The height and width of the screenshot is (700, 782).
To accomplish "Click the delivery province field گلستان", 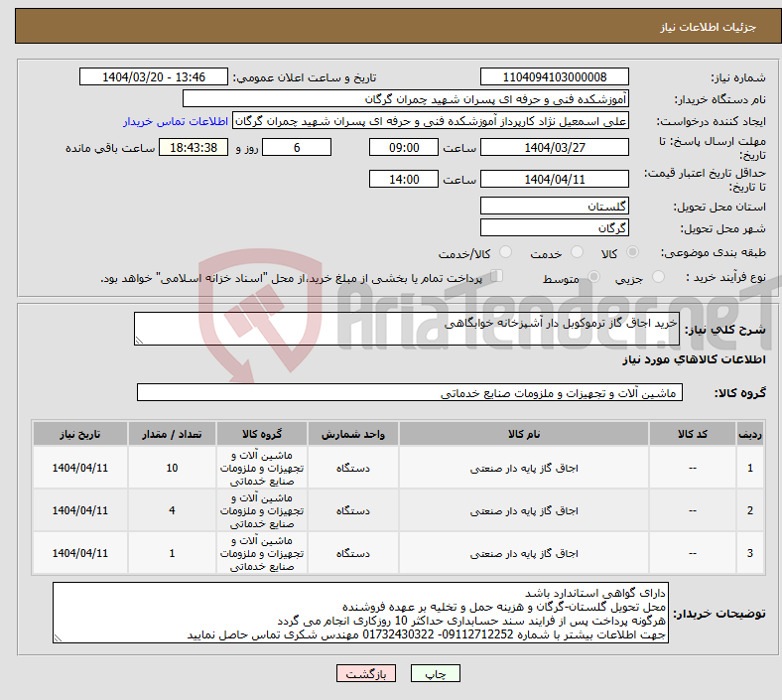I will pos(555,206).
